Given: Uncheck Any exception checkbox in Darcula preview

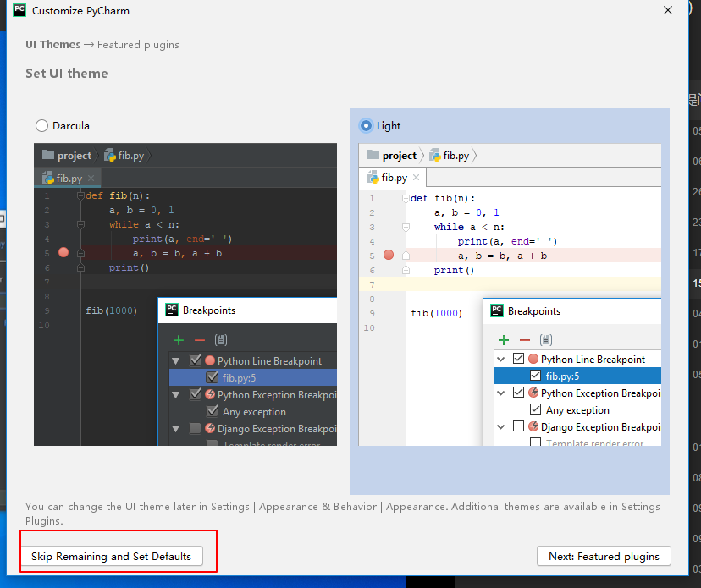Looking at the screenshot, I should click(x=213, y=411).
